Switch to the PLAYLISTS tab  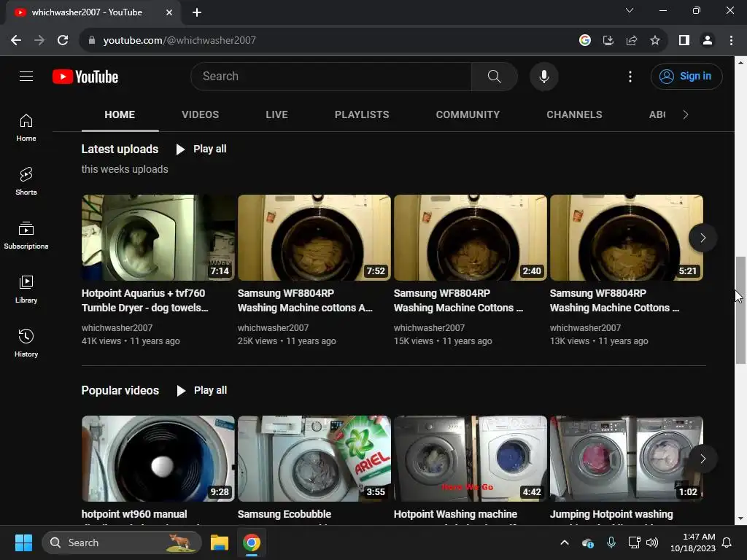pyautogui.click(x=362, y=114)
